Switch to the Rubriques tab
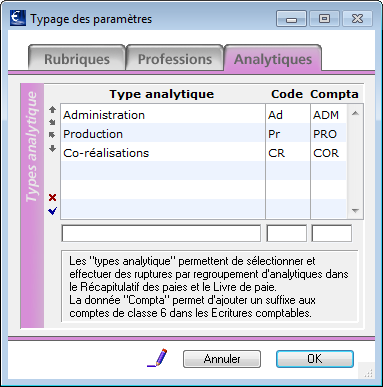This screenshot has width=383, height=387. [77, 58]
